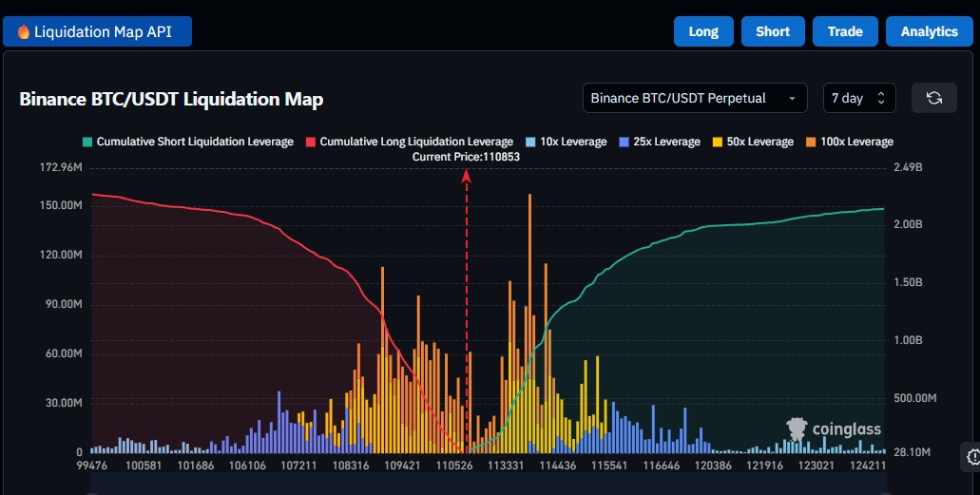Click the refresh chart icon
The width and height of the screenshot is (980, 495).
(933, 98)
